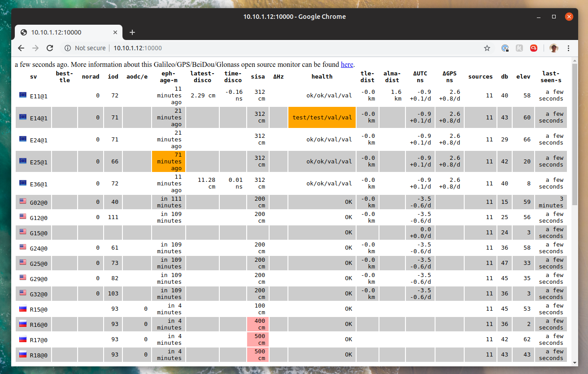Viewport: 588px width, 374px height.
Task: Click the 'health' column header
Action: click(322, 77)
